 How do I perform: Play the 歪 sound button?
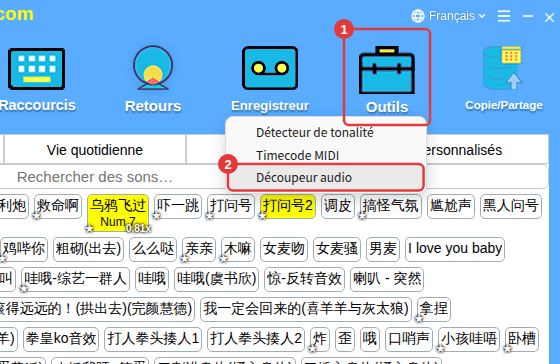coord(345,339)
